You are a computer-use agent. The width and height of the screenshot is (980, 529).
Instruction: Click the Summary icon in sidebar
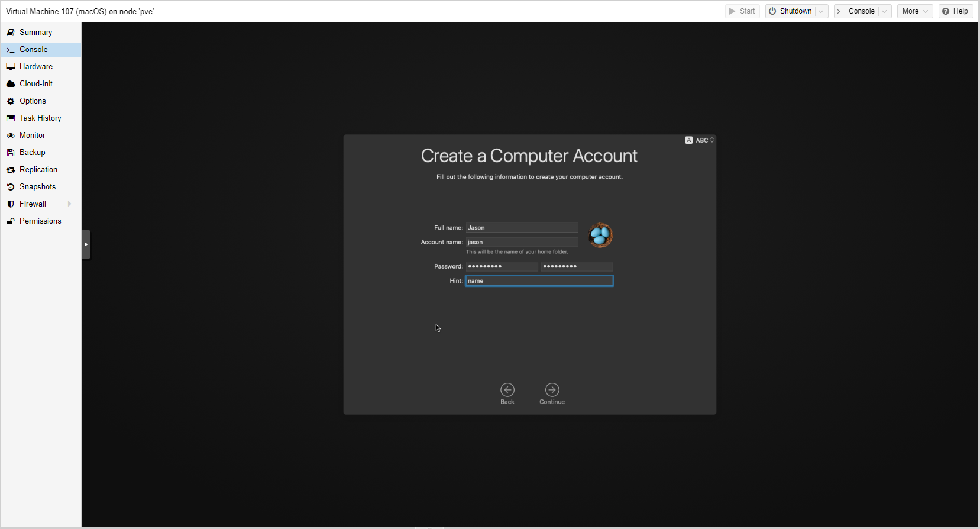click(11, 33)
